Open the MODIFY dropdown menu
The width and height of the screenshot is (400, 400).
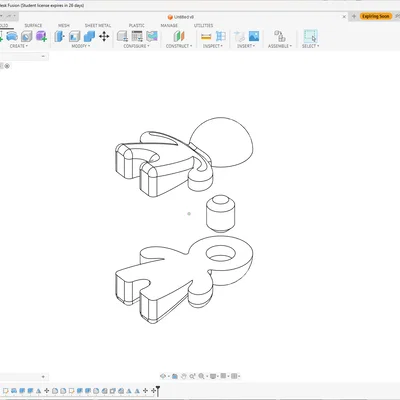pos(81,46)
